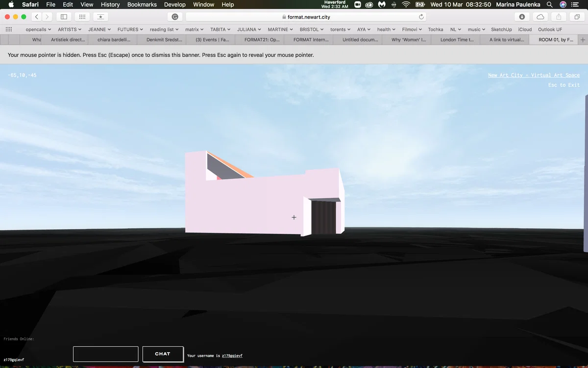The image size is (588, 368).
Task: Expand the health bookmarks folder
Action: (x=387, y=29)
